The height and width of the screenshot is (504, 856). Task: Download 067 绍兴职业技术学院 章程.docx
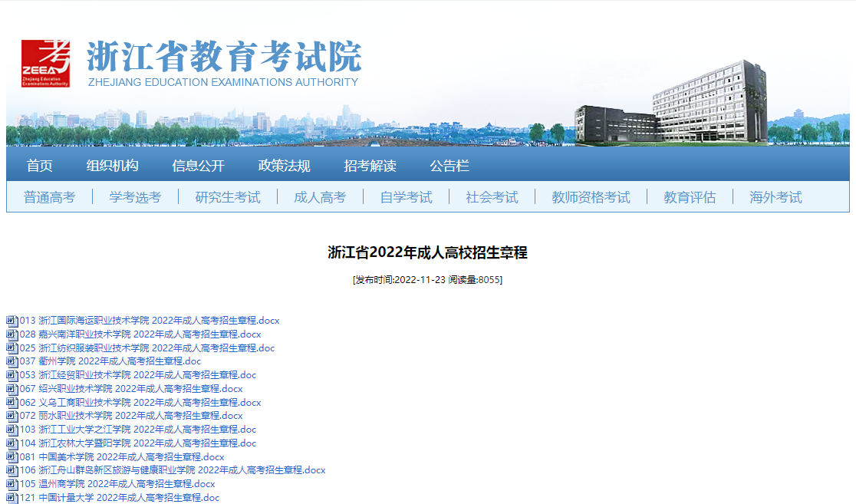[x=131, y=389]
